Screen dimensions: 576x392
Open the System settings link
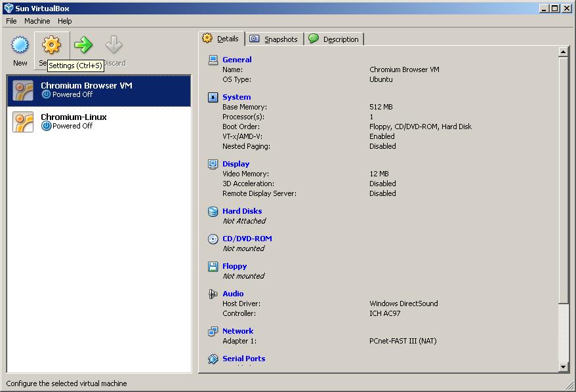pyautogui.click(x=237, y=97)
